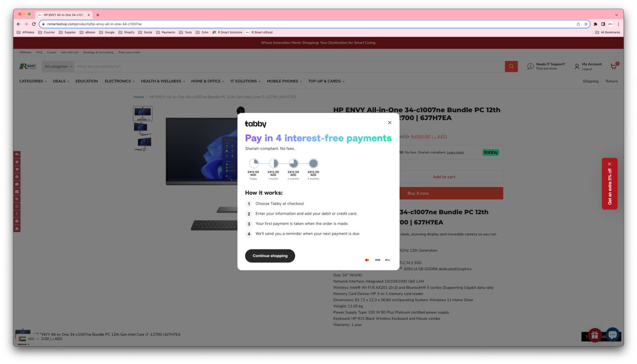Click the sidebar speech bubble icon
The height and width of the screenshot is (364, 637).
click(x=17, y=184)
